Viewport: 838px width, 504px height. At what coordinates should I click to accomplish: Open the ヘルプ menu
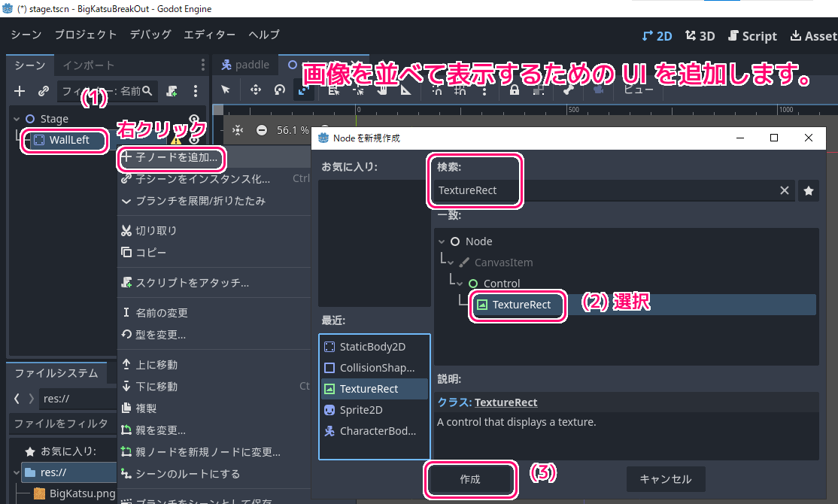tap(264, 35)
